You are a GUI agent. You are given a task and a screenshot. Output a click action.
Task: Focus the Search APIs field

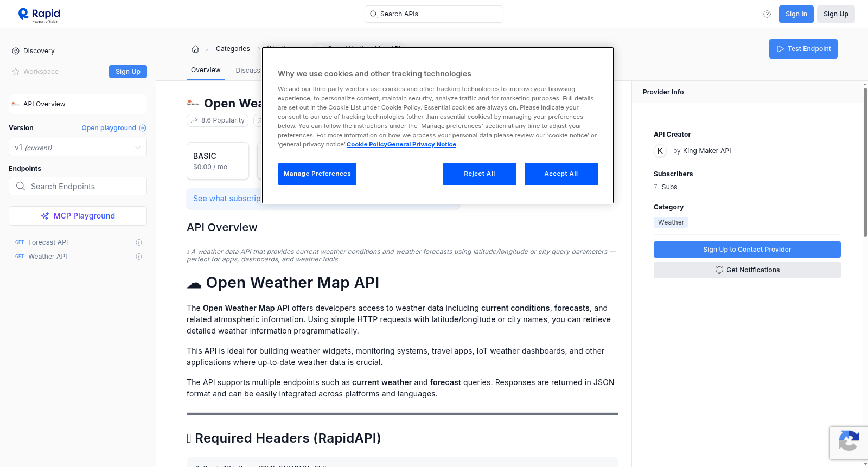(x=434, y=14)
